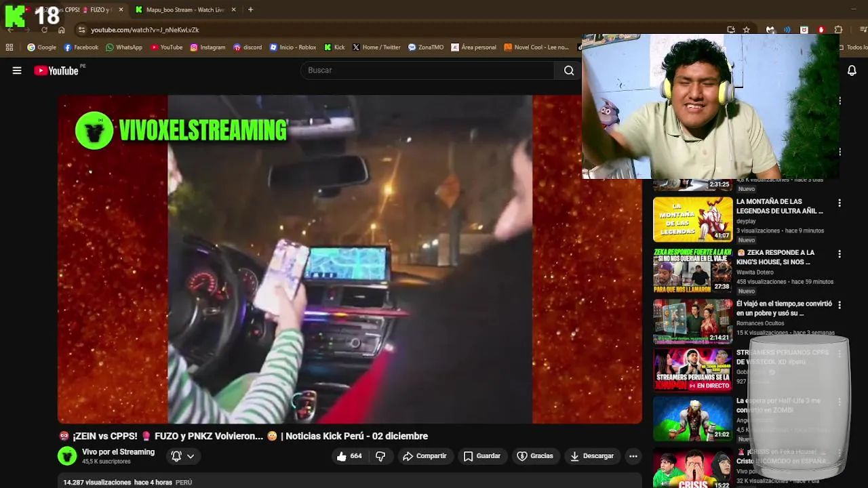Open Área personal bookmark
Screen dimensions: 868x488
[474, 47]
